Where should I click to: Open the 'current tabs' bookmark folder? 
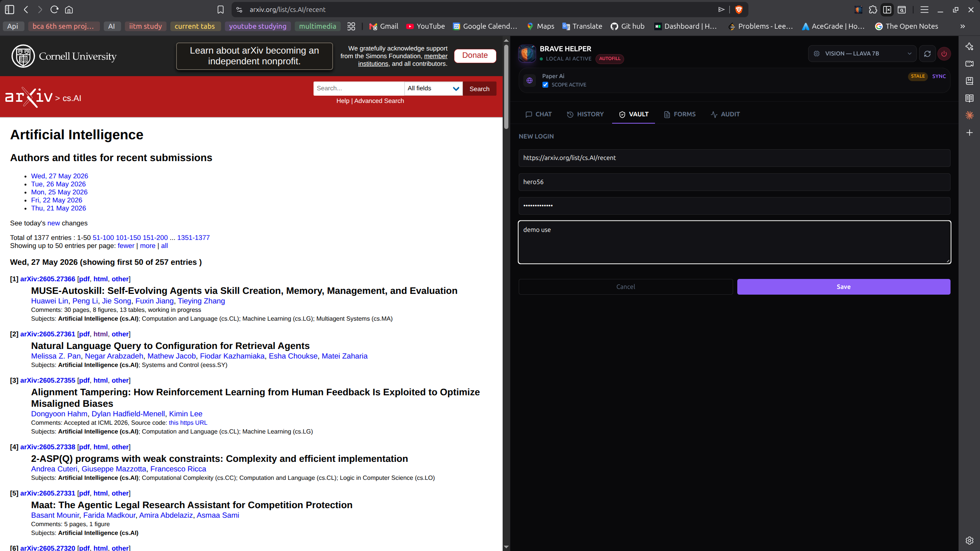pyautogui.click(x=195, y=26)
